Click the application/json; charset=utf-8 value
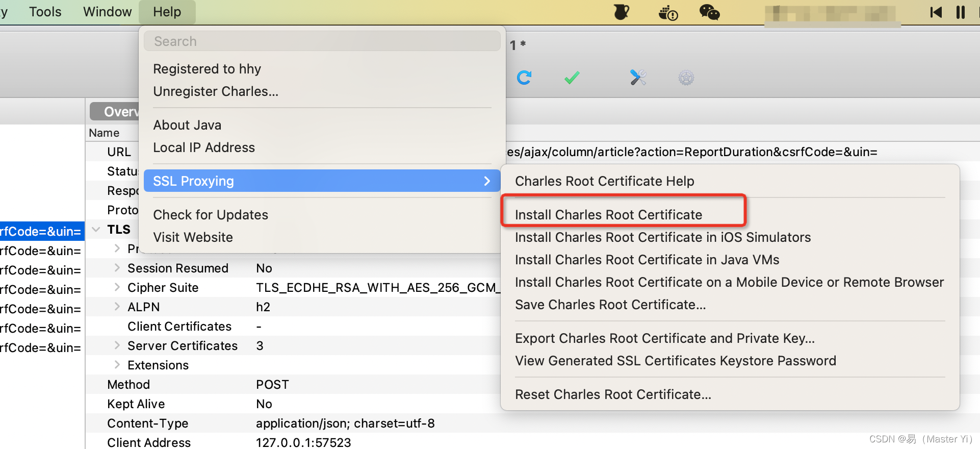 point(345,423)
